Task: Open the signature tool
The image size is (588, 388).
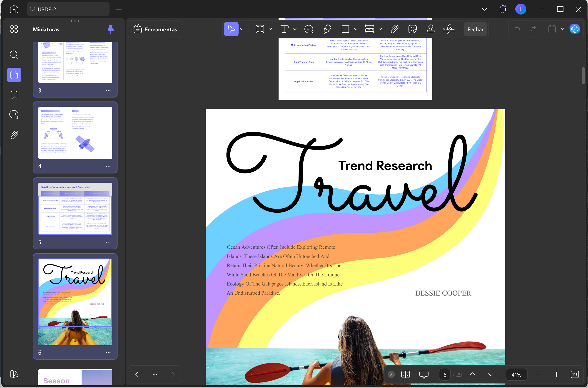Action: point(449,29)
